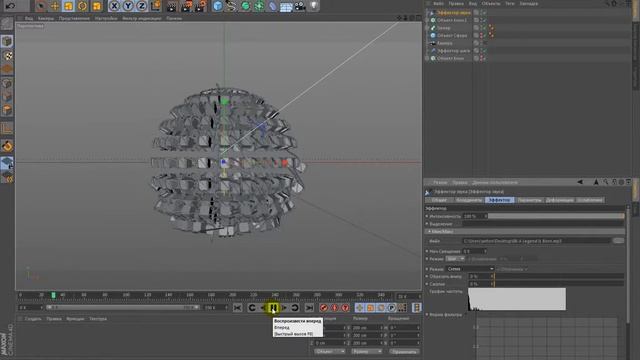Open Edit Render Settings icon
This screenshot has width=640, height=360.
[201, 6]
